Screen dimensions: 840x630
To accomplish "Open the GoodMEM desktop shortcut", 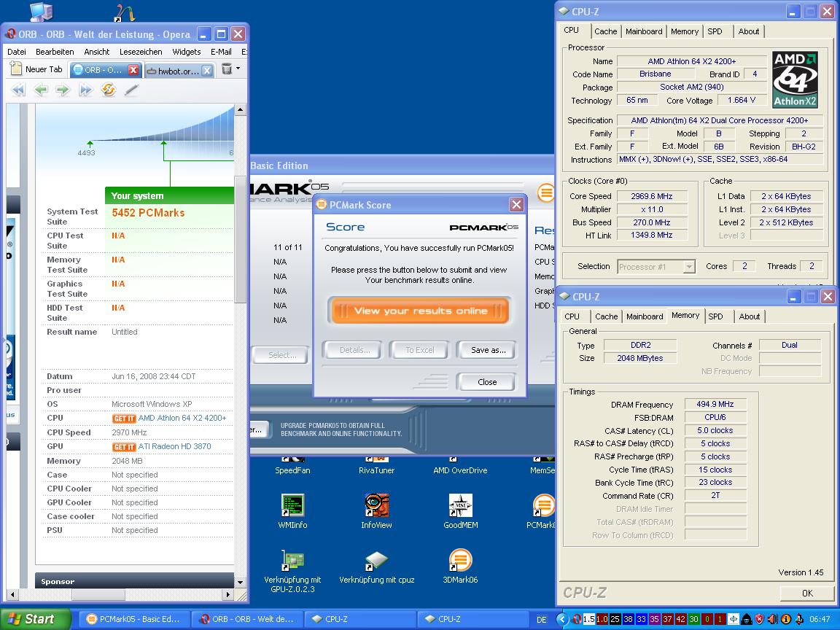I will [460, 511].
